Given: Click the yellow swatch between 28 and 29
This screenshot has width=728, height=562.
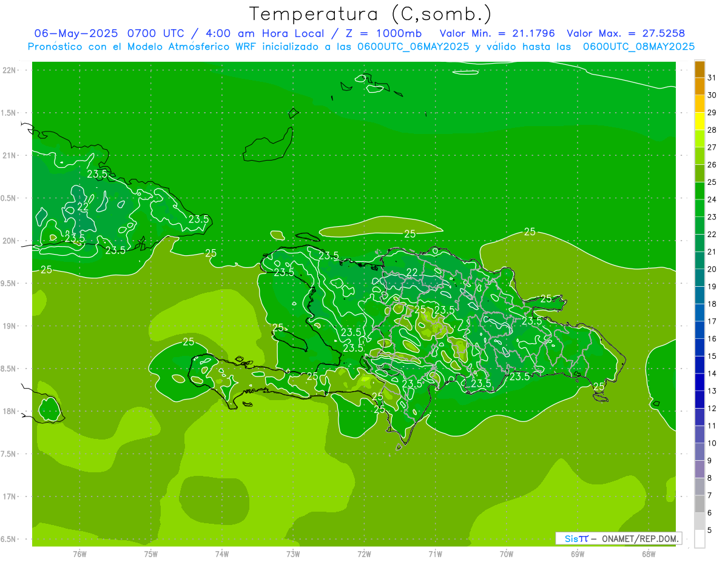Looking at the screenshot, I should (x=699, y=121).
